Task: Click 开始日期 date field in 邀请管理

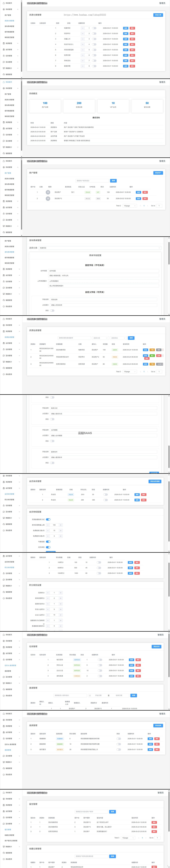Action: pos(98,695)
